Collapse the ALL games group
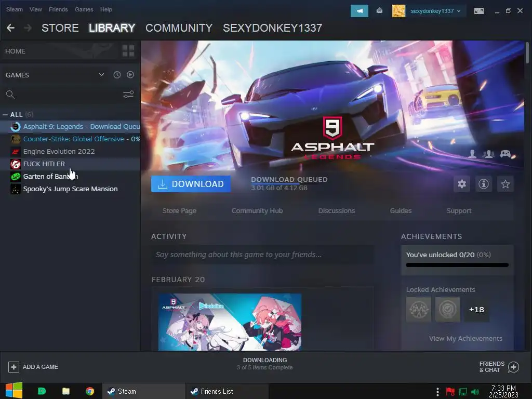 (x=5, y=115)
